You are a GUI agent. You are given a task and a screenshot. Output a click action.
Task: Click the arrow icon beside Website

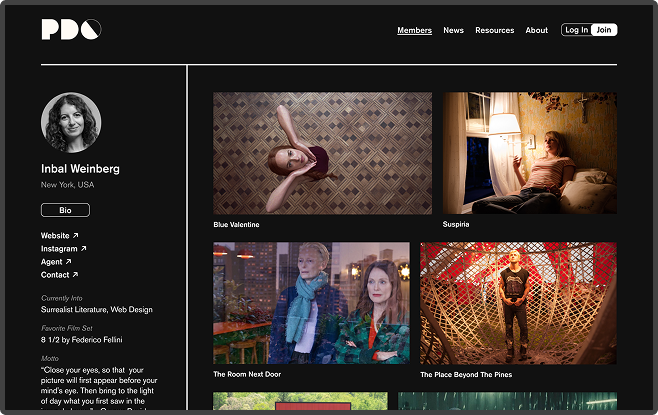tap(75, 236)
